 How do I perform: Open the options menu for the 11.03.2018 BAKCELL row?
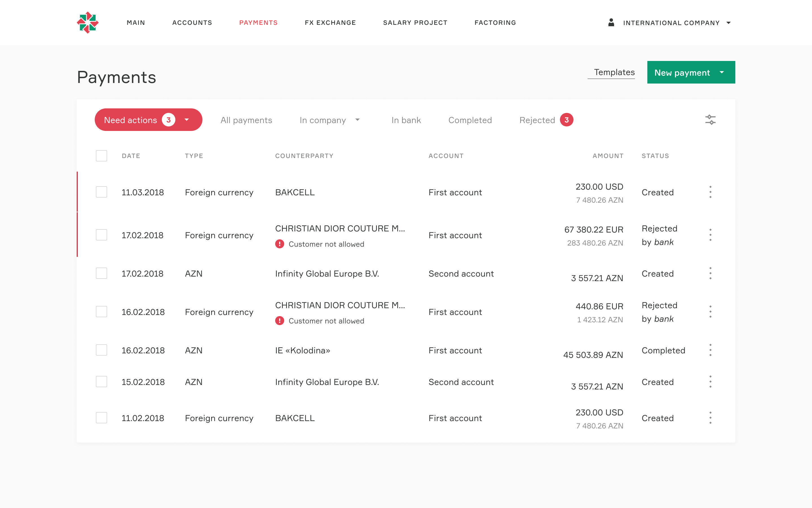click(x=710, y=192)
